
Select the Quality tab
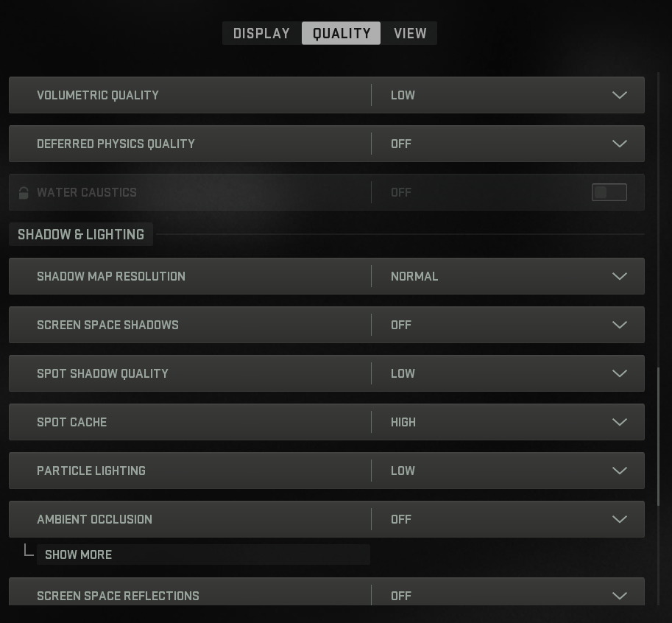pyautogui.click(x=342, y=33)
